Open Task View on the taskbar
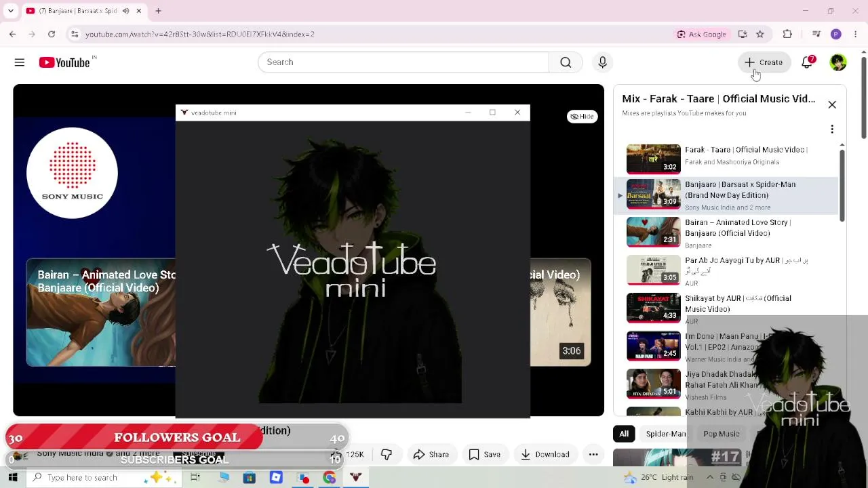Image resolution: width=868 pixels, height=488 pixels. 195,478
